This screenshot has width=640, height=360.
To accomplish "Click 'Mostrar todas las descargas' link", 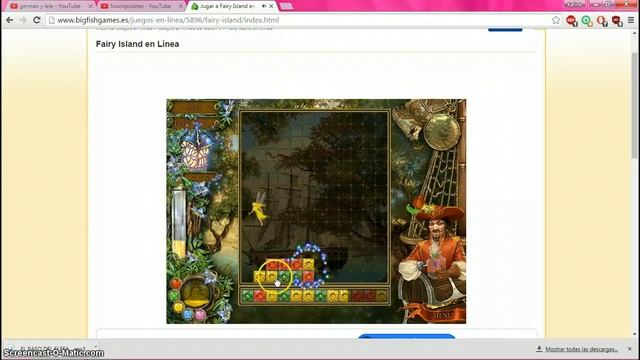I will point(581,349).
